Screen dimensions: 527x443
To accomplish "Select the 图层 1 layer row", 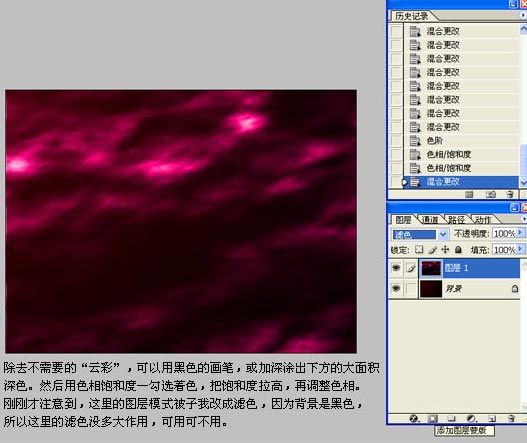I will (x=469, y=268).
